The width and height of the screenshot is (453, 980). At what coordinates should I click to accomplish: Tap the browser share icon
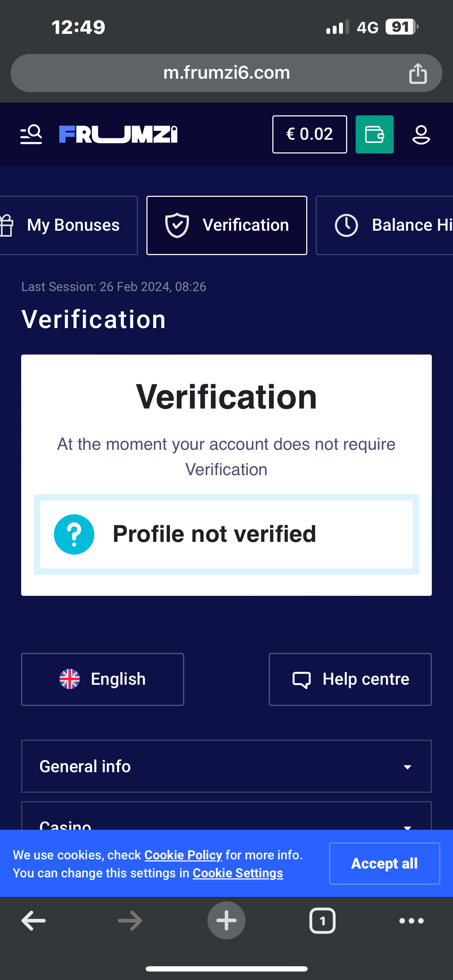[418, 73]
